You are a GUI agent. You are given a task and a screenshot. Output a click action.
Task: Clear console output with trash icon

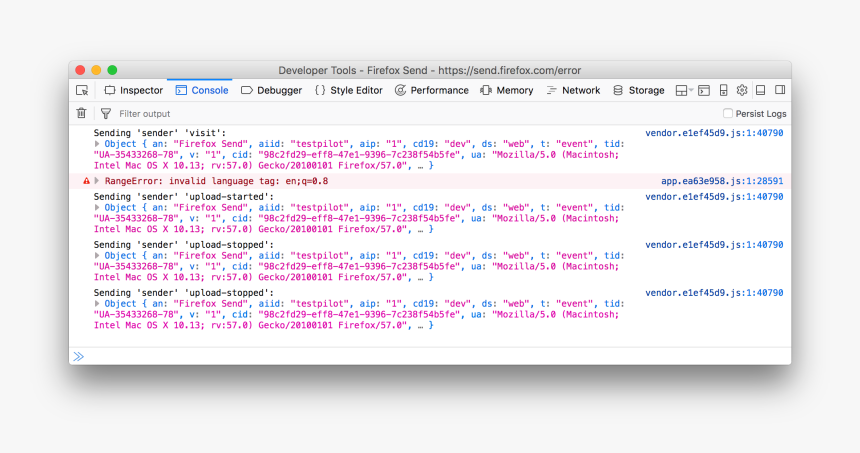coord(81,114)
